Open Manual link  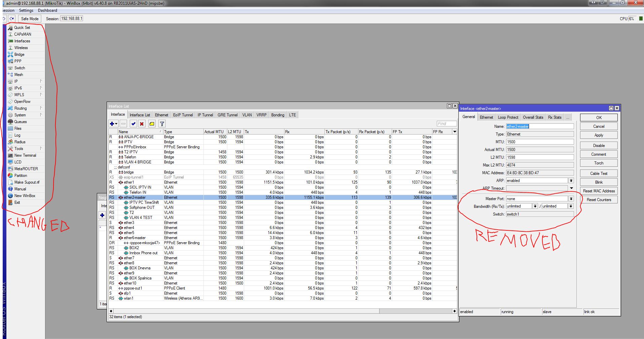click(20, 189)
